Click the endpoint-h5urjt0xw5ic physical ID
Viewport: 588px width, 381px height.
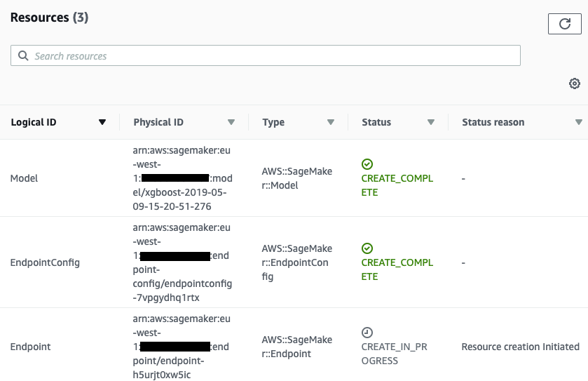pos(182,347)
